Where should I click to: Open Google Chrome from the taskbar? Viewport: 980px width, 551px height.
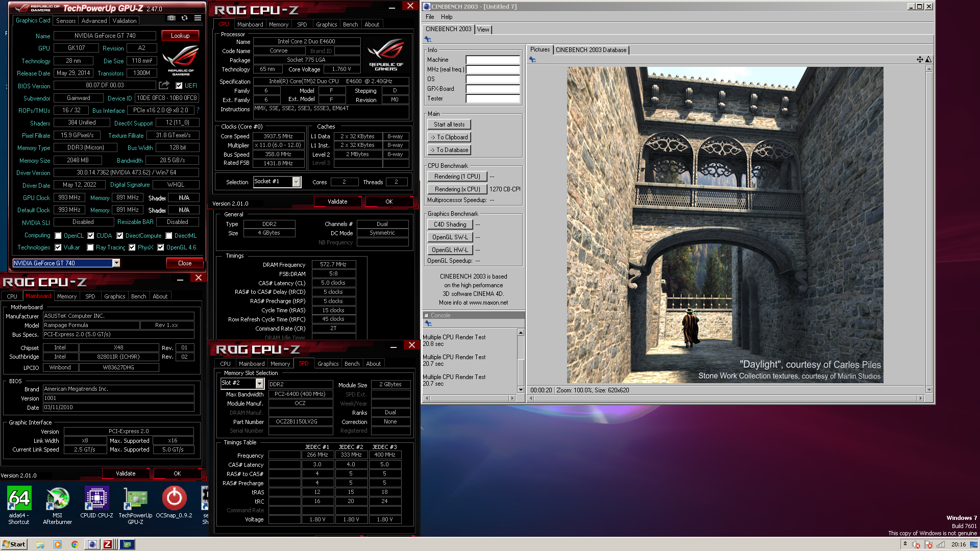click(x=75, y=544)
